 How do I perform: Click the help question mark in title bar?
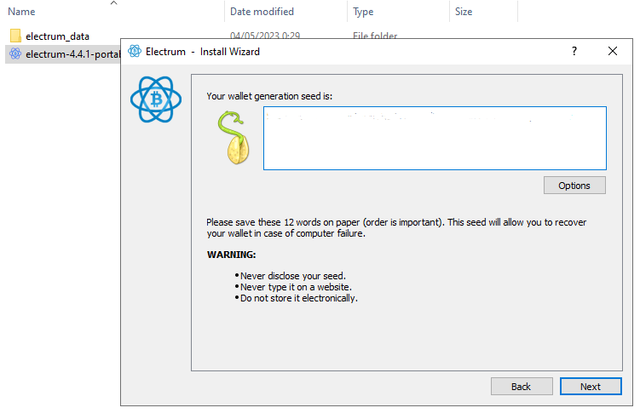click(x=574, y=51)
